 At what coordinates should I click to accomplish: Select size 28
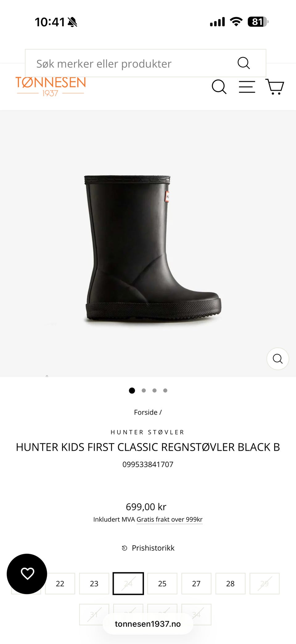(230, 583)
